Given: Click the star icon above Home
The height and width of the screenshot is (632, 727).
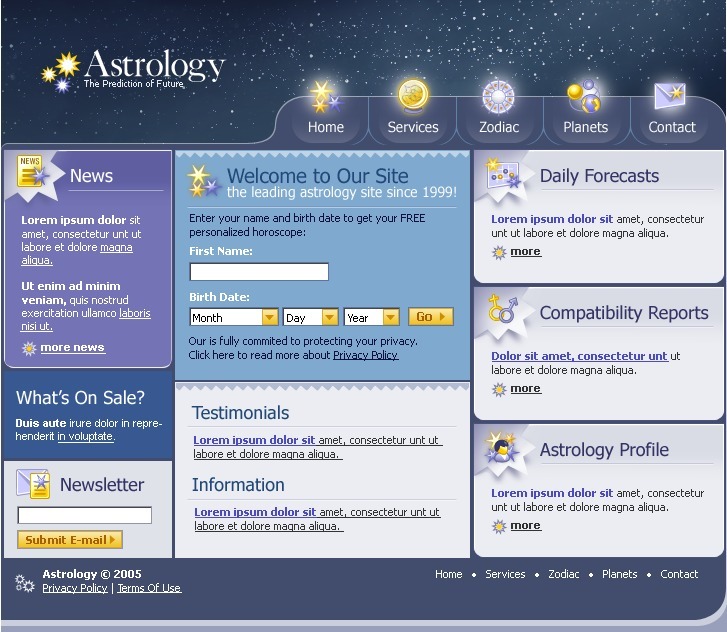Looking at the screenshot, I should 323,97.
